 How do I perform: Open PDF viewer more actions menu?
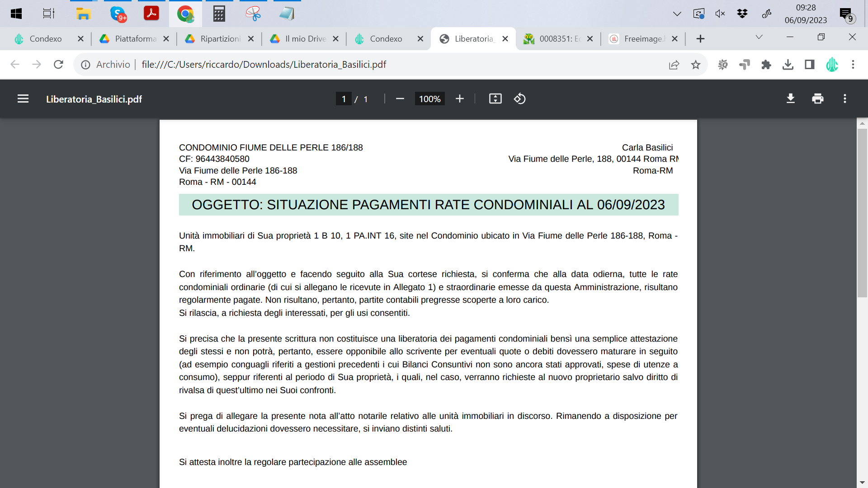[845, 99]
